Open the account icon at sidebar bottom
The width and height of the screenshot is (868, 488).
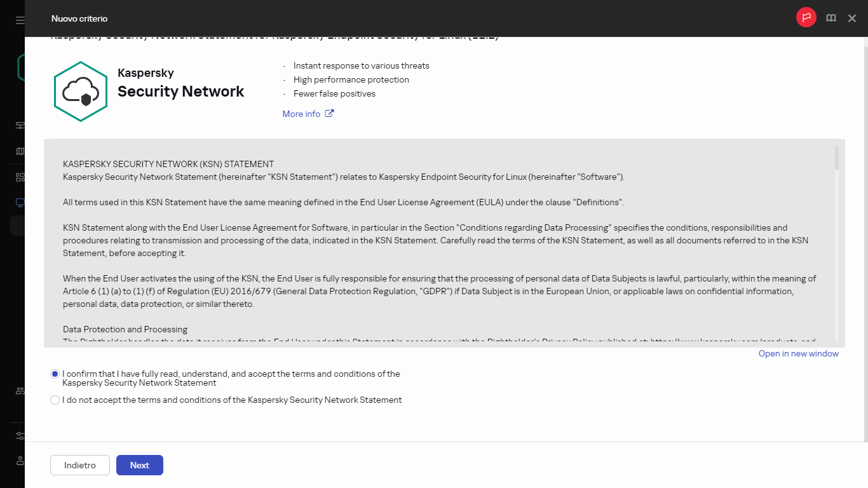tap(20, 460)
